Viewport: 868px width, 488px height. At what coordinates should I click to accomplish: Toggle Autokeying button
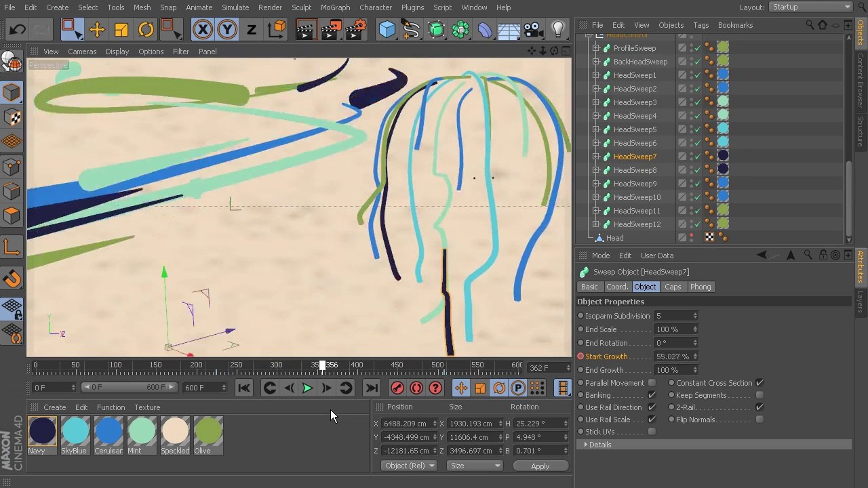coord(416,388)
